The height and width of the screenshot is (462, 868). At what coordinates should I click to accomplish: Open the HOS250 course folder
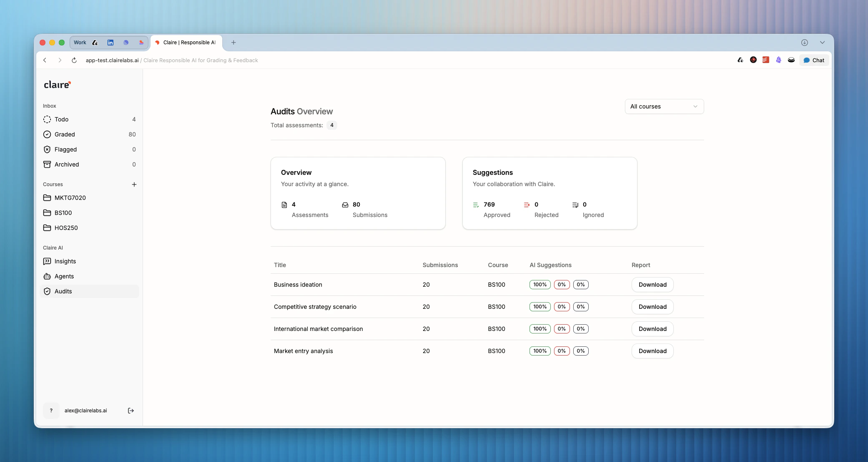66,228
